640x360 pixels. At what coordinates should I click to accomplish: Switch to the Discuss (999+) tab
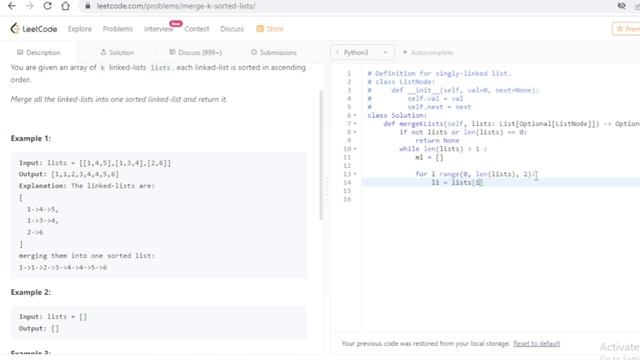195,52
